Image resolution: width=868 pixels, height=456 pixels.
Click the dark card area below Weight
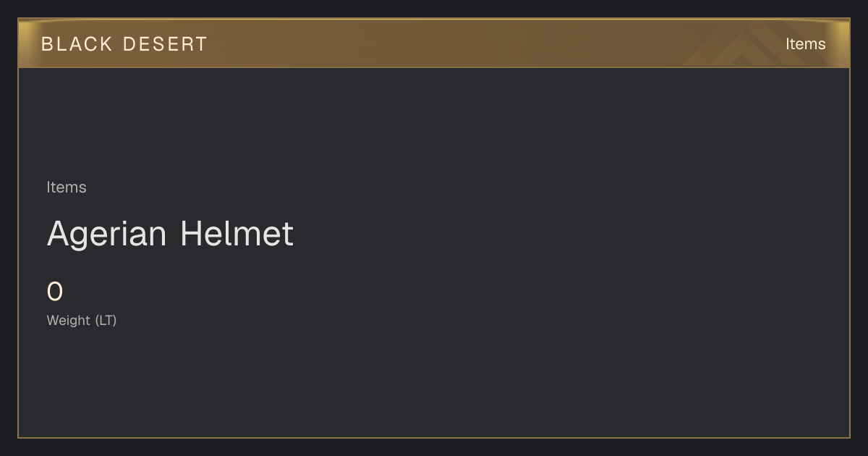(x=434, y=384)
